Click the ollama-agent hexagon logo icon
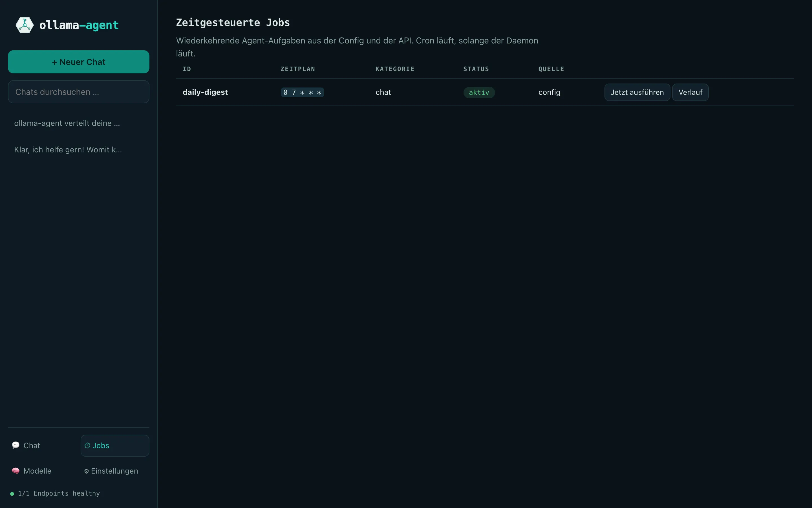The height and width of the screenshot is (508, 812). coord(25,25)
